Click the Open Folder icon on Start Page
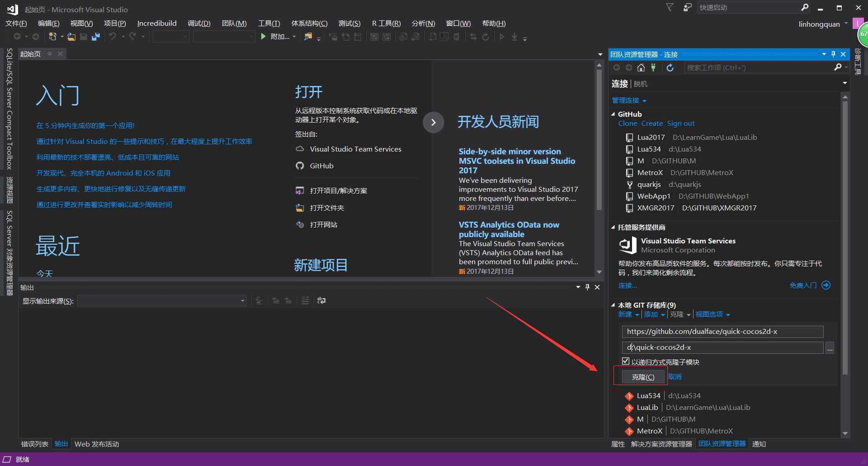The width and height of the screenshot is (868, 466). click(300, 208)
